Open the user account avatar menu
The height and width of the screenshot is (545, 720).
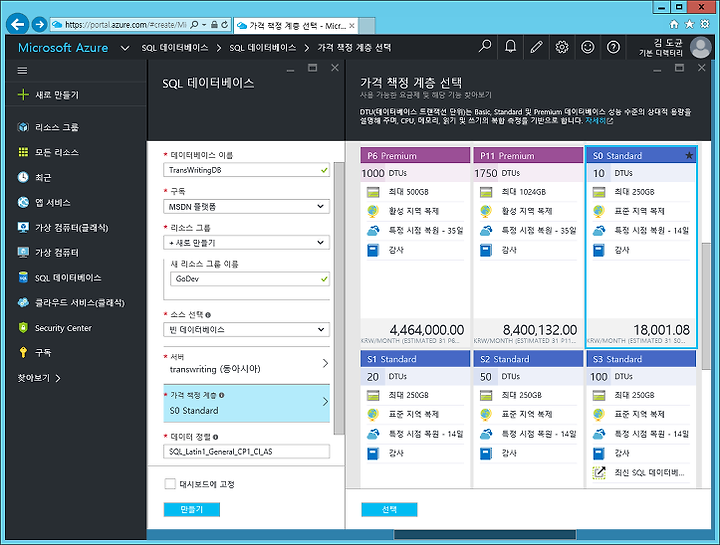pyautogui.click(x=700, y=47)
